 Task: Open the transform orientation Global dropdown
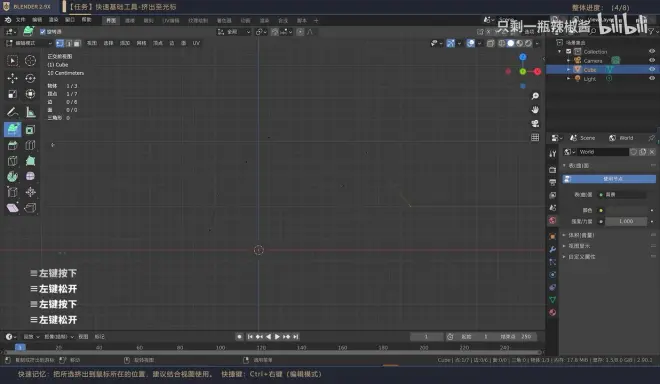(x=234, y=32)
